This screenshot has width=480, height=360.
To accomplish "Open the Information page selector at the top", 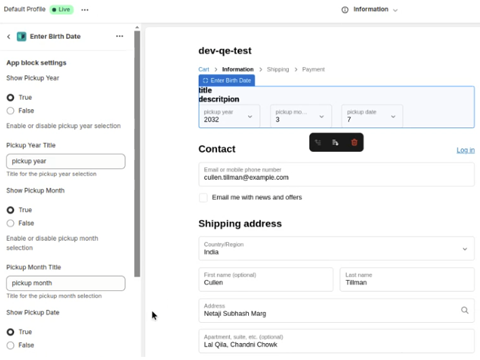I will point(370,10).
